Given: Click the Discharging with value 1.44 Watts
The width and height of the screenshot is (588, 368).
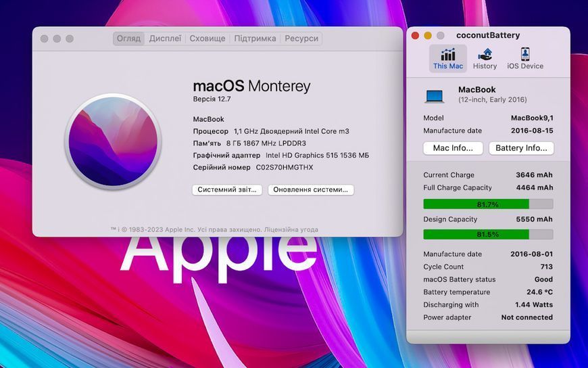Looking at the screenshot, I should [534, 305].
